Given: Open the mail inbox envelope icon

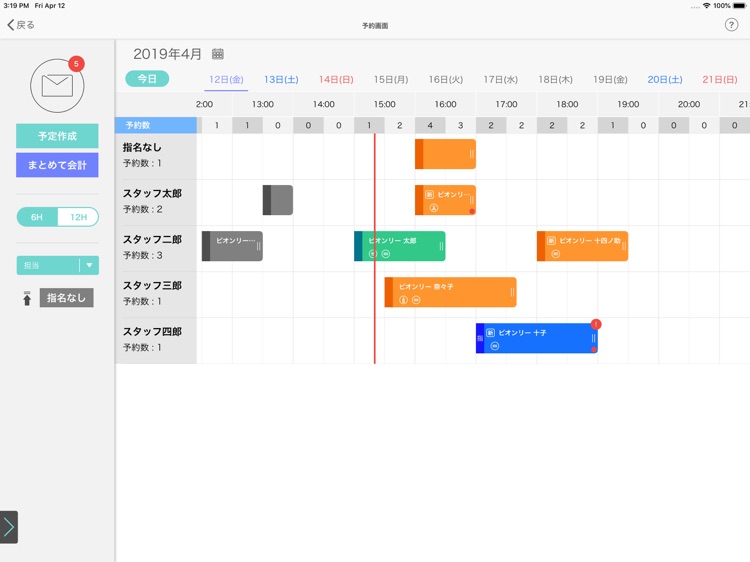Looking at the screenshot, I should coord(57,86).
